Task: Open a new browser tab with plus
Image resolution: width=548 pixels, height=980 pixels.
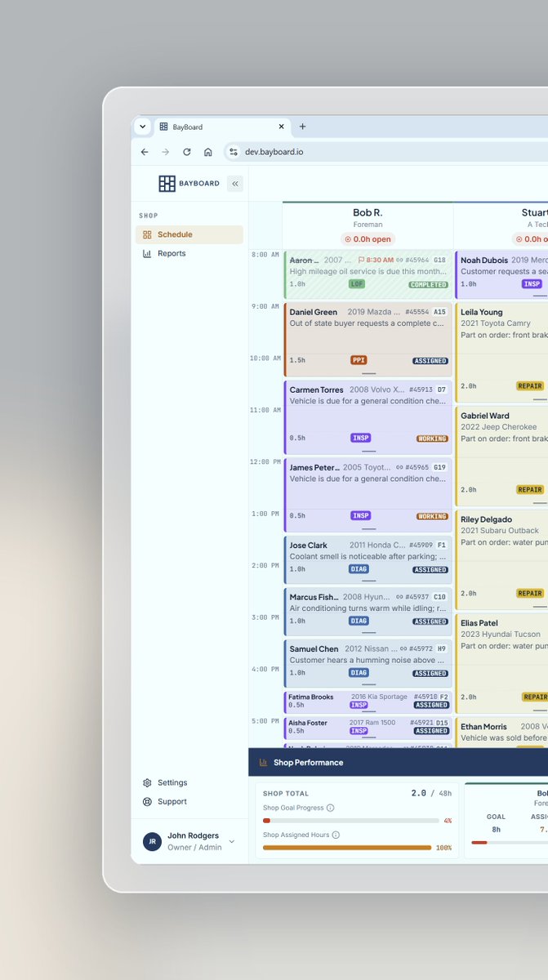Action: coord(302,127)
